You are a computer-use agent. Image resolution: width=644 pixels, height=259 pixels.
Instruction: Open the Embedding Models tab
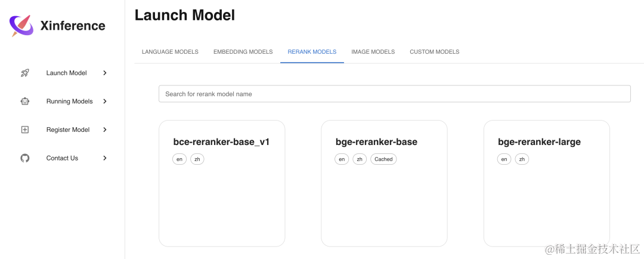(x=243, y=52)
